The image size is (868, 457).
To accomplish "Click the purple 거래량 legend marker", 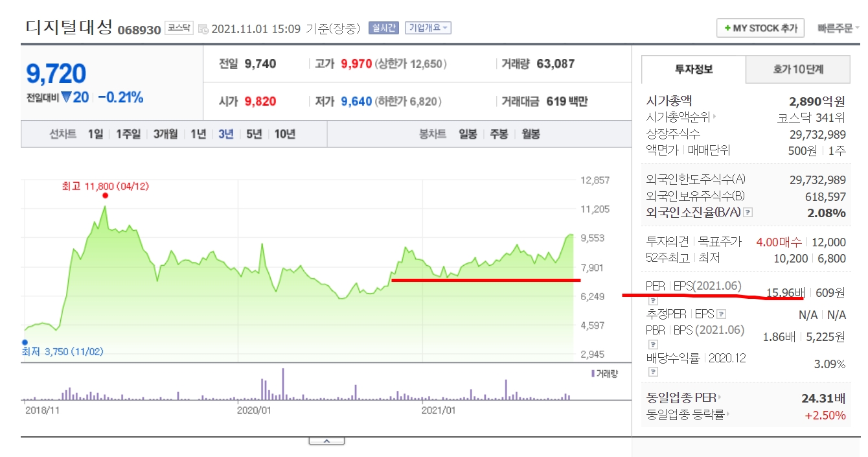I will pos(593,373).
